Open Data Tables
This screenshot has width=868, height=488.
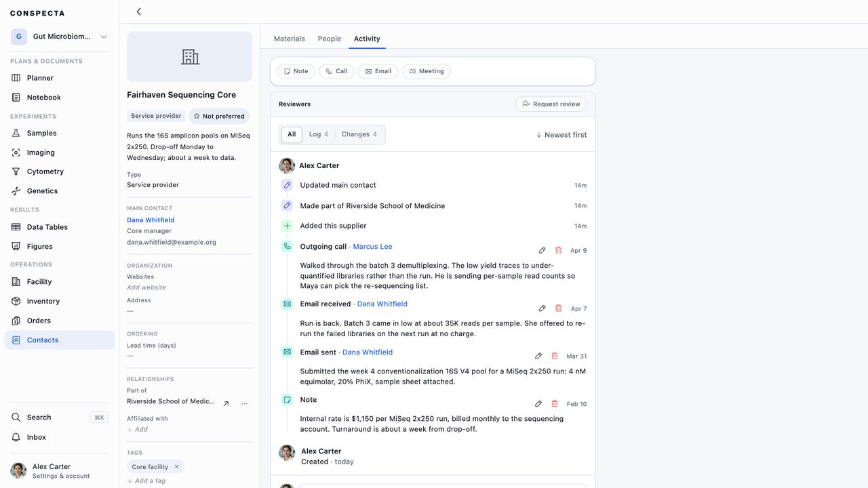(60, 227)
